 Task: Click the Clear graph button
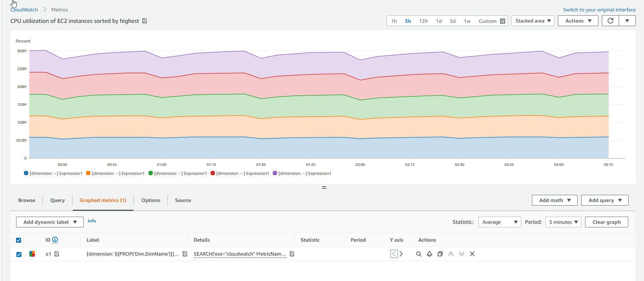[x=607, y=222]
